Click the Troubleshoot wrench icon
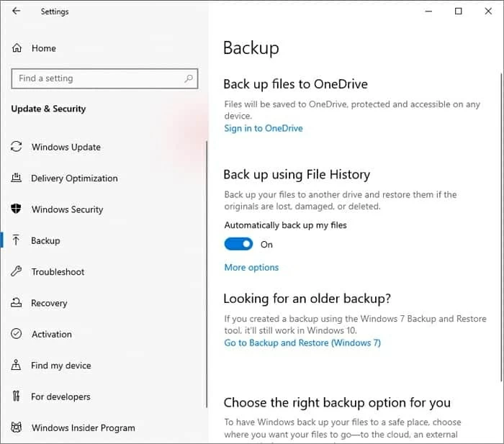The image size is (504, 444). (x=17, y=272)
